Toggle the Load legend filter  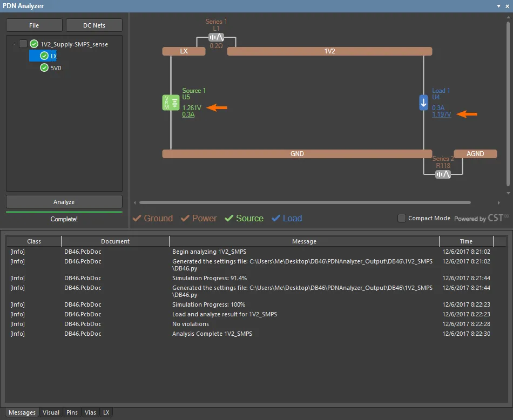[276, 218]
